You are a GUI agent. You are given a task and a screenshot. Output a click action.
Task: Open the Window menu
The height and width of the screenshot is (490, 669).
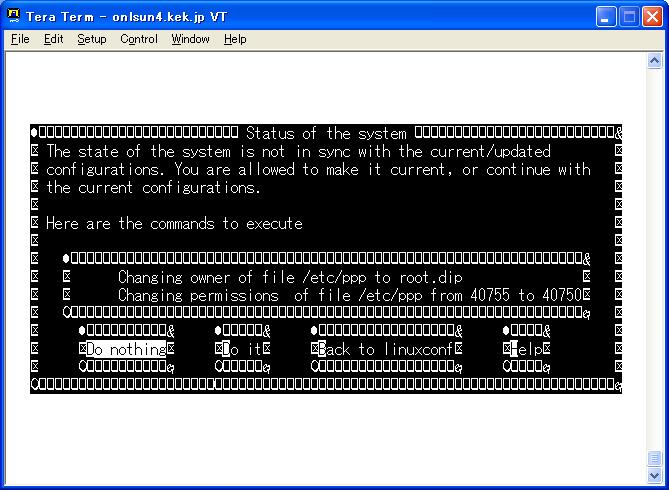point(190,39)
